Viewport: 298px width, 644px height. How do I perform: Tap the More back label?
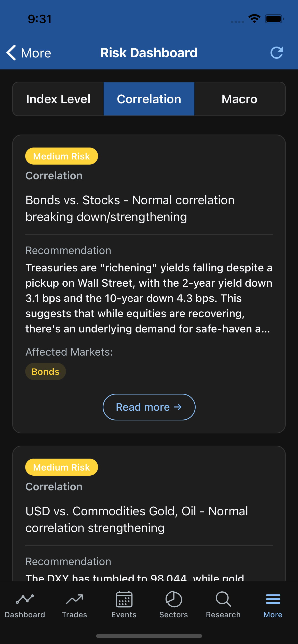pyautogui.click(x=36, y=53)
